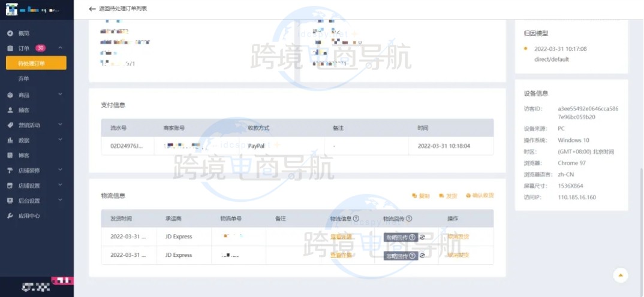
Task: Click 取消发货 in second JD Express row
Action: pyautogui.click(x=458, y=255)
